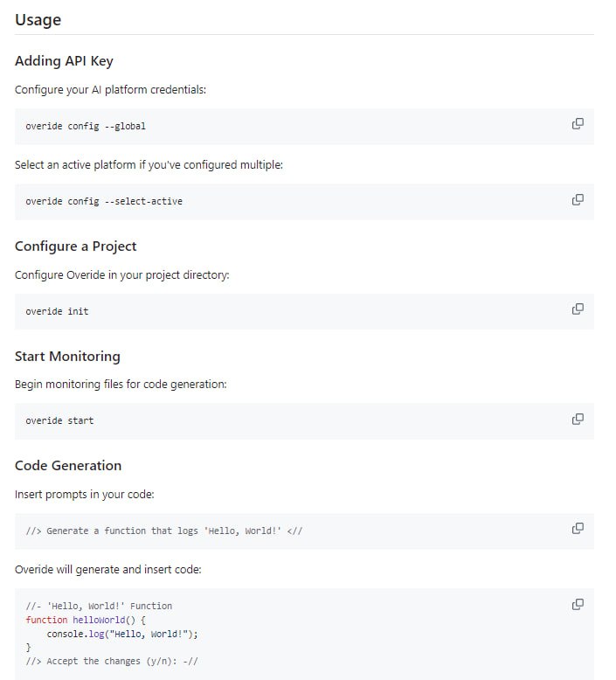Select the Configure a Project heading

pos(75,246)
